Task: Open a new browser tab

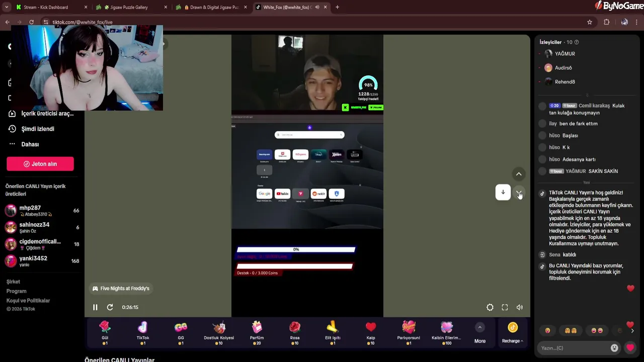Action: click(x=337, y=7)
